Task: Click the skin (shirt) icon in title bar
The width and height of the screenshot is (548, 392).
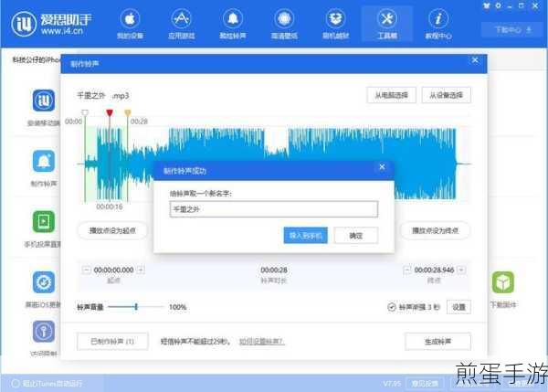Action: pyautogui.click(x=487, y=5)
